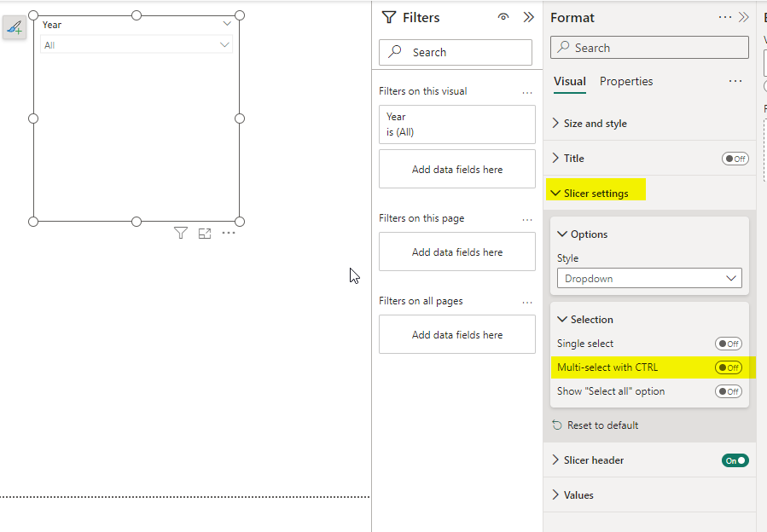Click the Format pane search field
The height and width of the screenshot is (532, 767).
649,48
